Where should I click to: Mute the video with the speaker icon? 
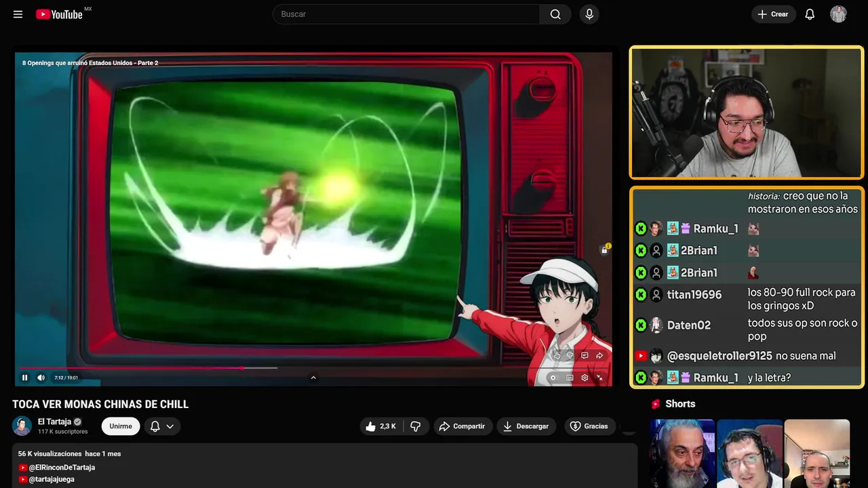pos(41,378)
